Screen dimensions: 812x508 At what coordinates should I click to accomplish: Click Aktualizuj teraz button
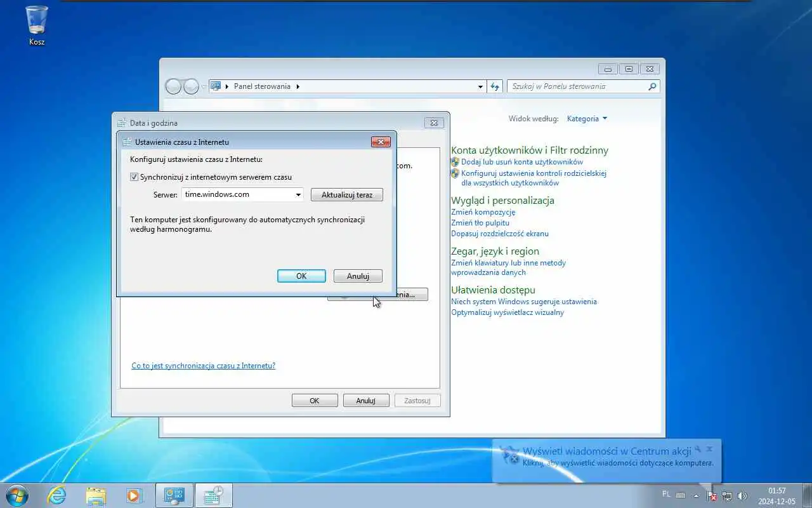(x=347, y=195)
